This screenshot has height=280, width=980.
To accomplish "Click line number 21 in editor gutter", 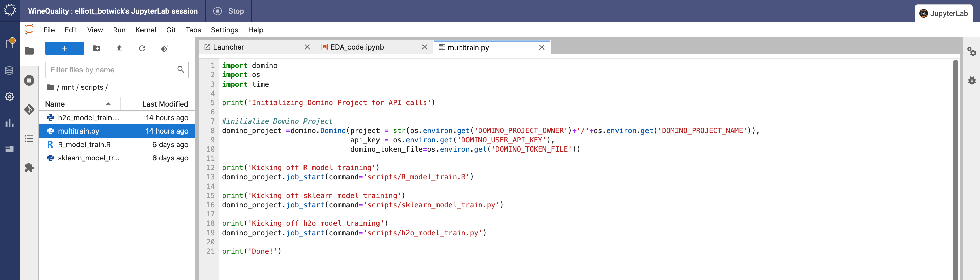I will pyautogui.click(x=211, y=251).
